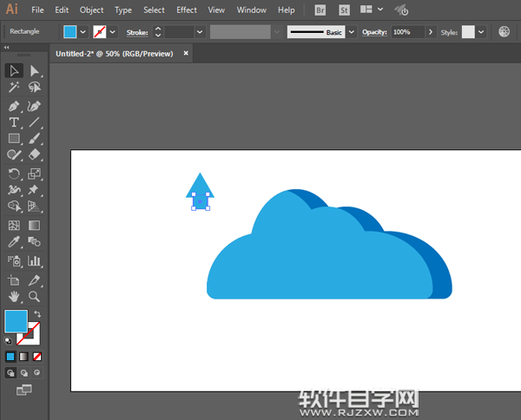Expand the fill color dropdown in control bar
This screenshot has height=420, width=521.
(x=82, y=31)
